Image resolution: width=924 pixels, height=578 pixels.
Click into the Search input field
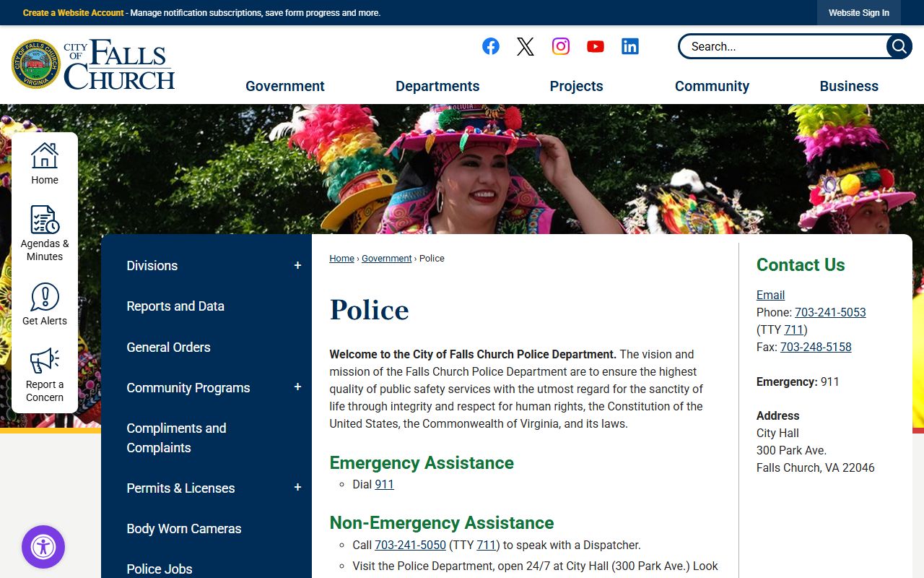[x=783, y=46]
